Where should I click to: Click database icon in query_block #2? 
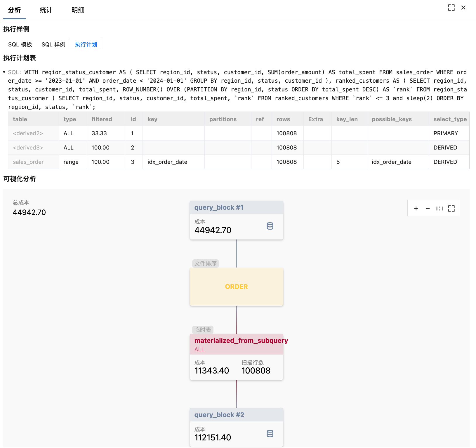coord(270,434)
